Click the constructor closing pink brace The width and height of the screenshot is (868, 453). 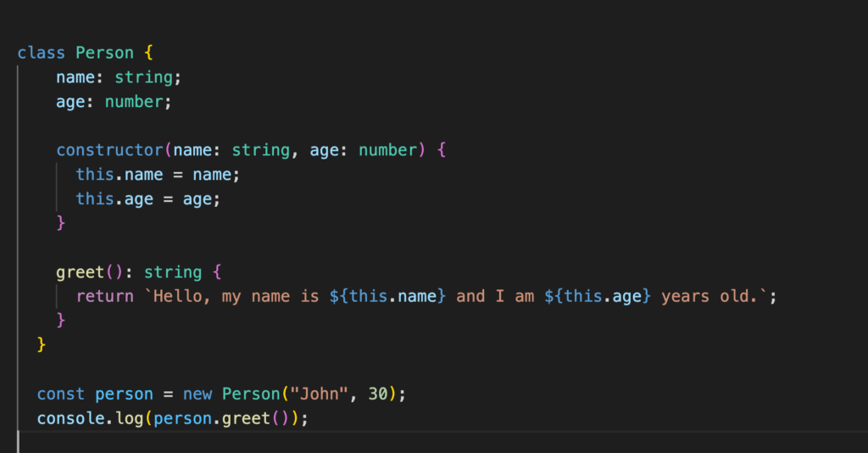[61, 222]
